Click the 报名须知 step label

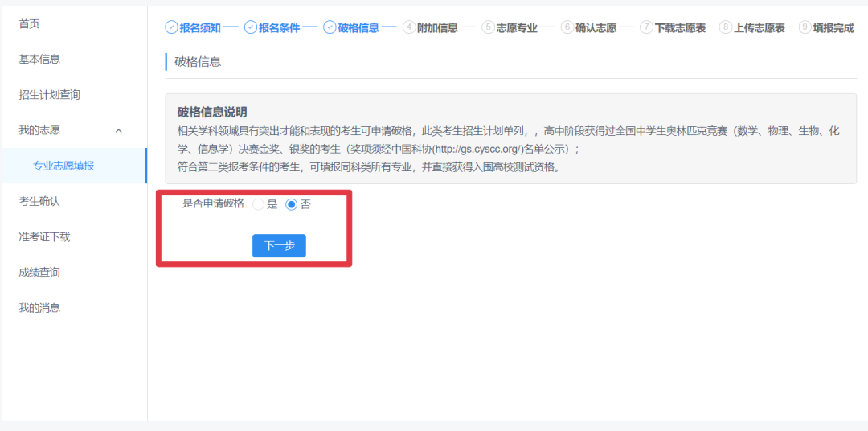coord(200,27)
